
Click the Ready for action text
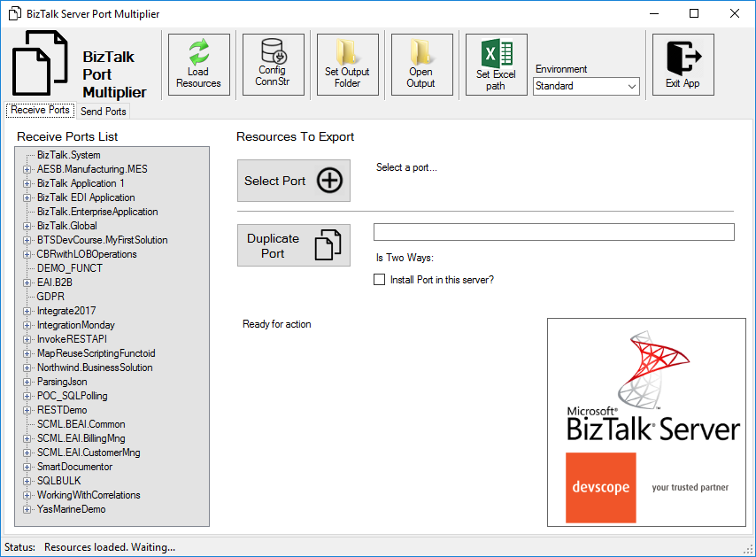(277, 324)
